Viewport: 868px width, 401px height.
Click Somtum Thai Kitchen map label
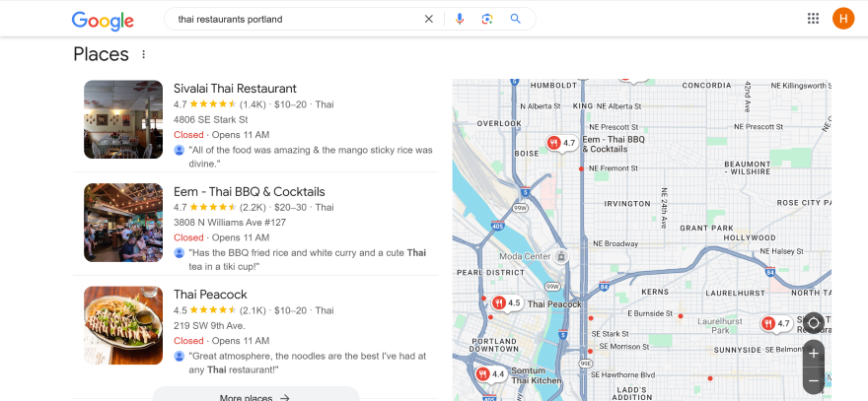536,375
